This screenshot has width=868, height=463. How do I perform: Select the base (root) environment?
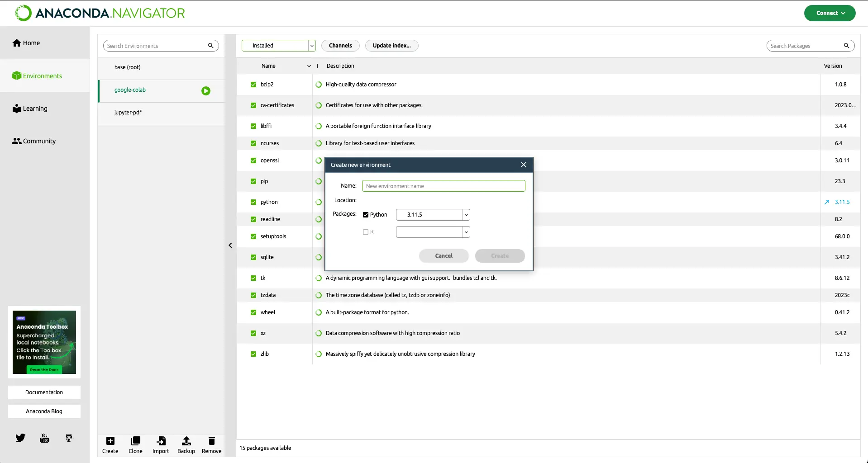click(161, 67)
